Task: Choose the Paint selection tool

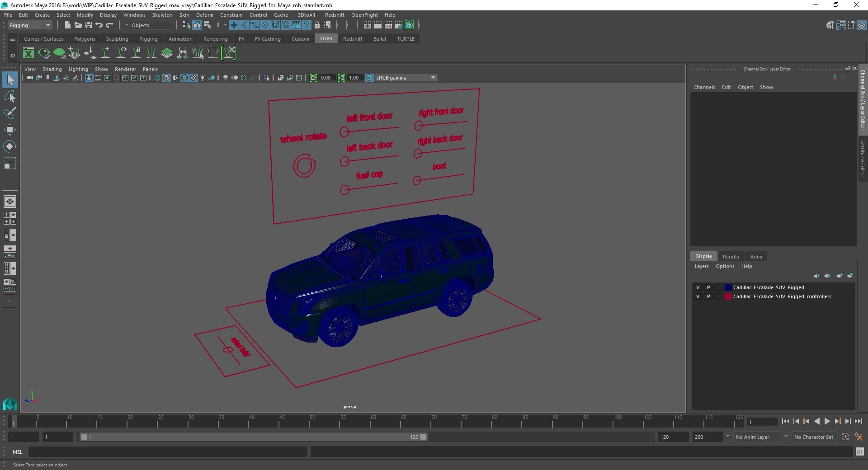Action: 10,113
